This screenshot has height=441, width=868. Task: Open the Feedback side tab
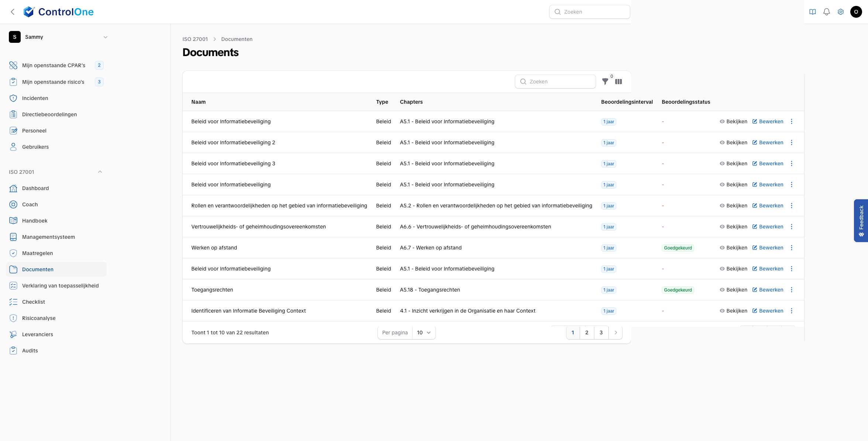(861, 221)
